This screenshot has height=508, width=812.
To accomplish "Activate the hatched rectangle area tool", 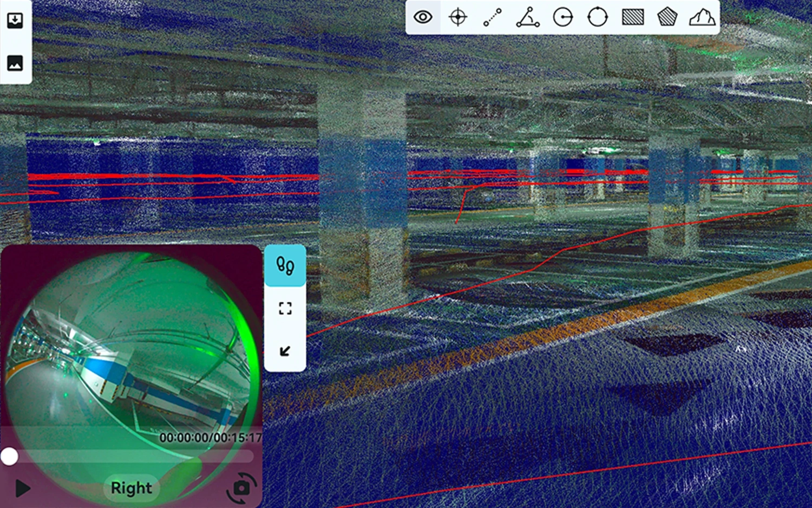I will pos(632,17).
